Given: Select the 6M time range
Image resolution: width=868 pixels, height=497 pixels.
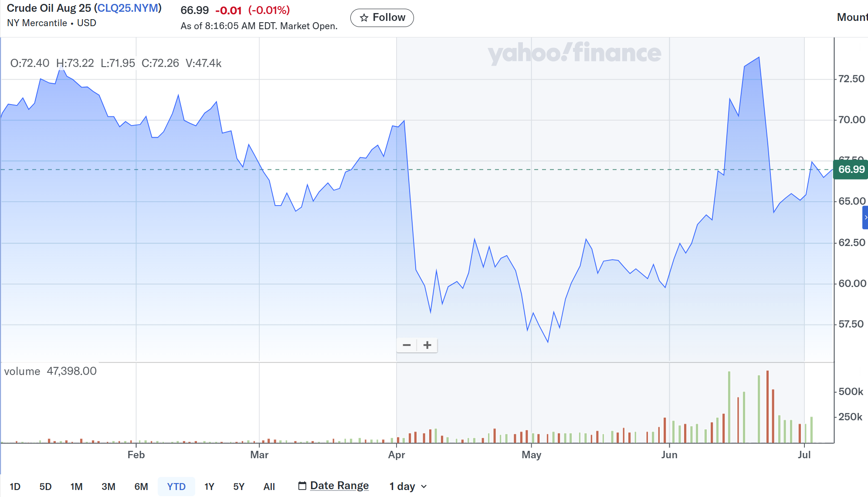Looking at the screenshot, I should click(x=141, y=487).
